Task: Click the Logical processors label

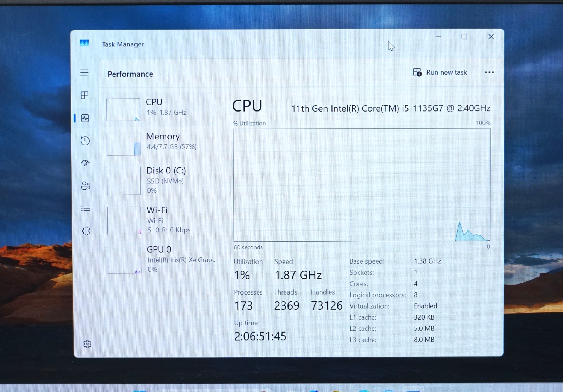Action: click(x=378, y=295)
